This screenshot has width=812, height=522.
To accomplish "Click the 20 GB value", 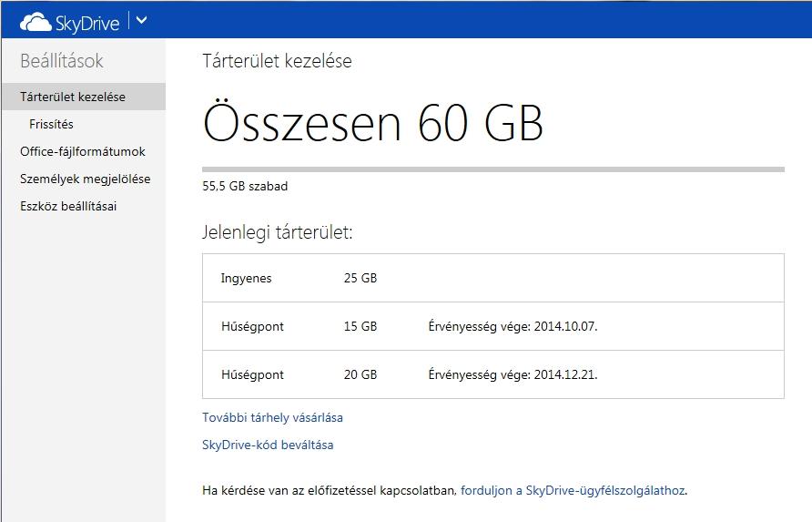I will 360,374.
